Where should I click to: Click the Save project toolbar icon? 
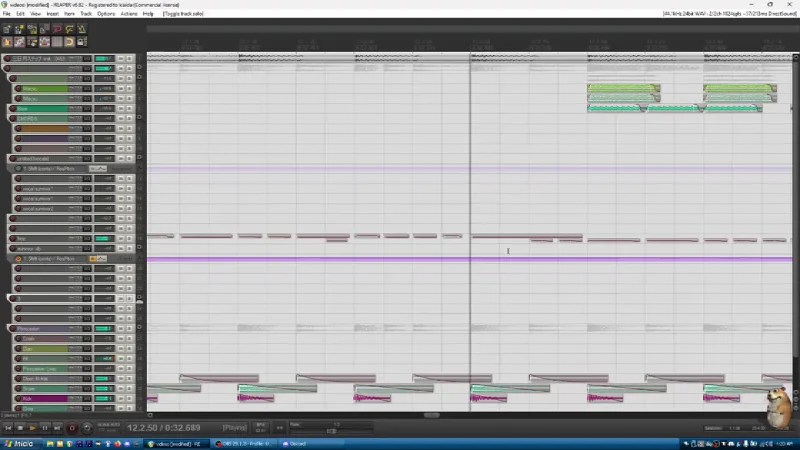point(32,29)
